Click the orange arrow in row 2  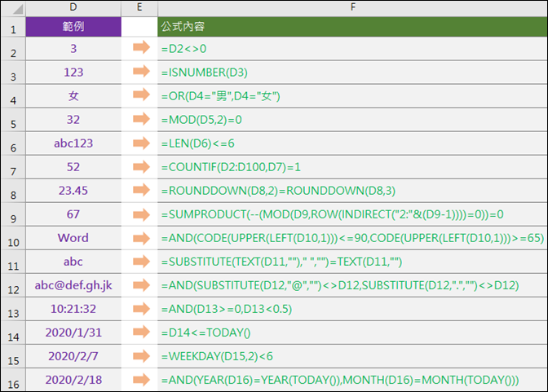coord(141,47)
